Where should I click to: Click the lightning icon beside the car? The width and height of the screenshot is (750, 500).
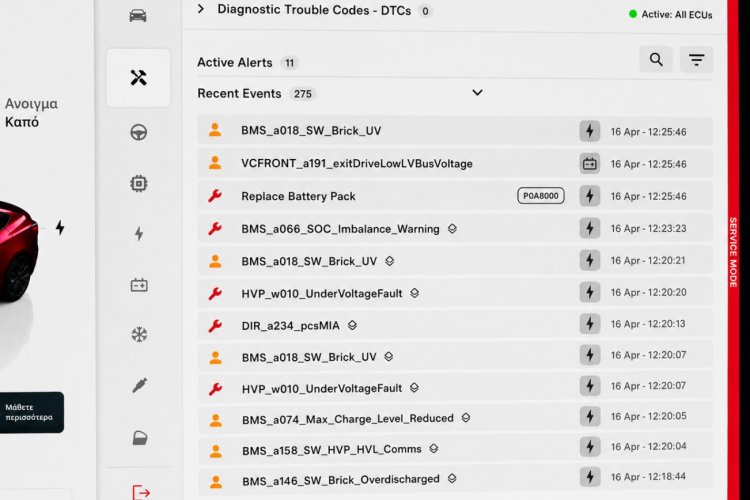(60, 227)
